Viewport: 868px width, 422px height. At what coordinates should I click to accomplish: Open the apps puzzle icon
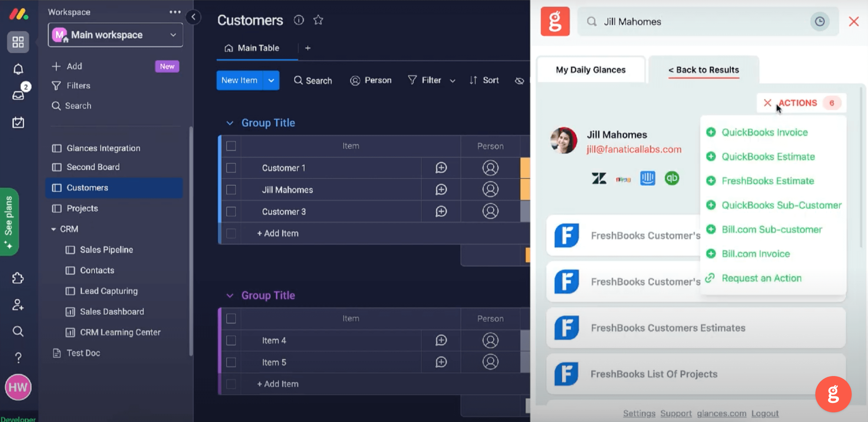(x=18, y=278)
